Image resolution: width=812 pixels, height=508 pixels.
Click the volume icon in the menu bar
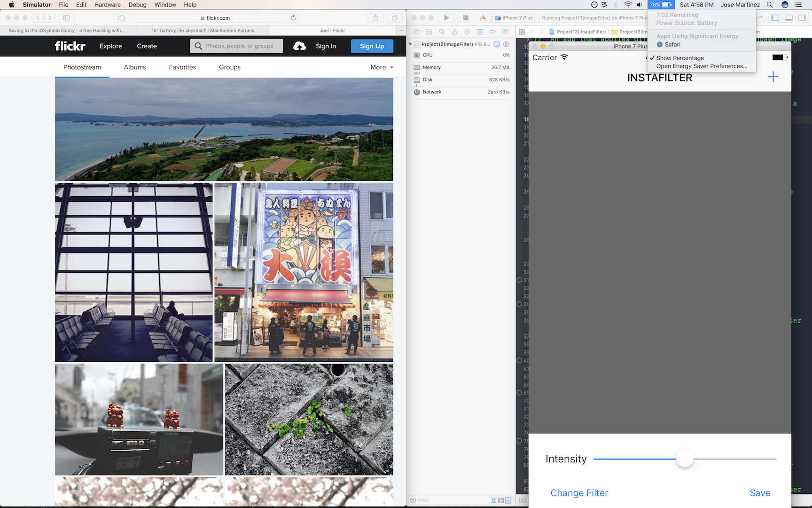pos(640,5)
